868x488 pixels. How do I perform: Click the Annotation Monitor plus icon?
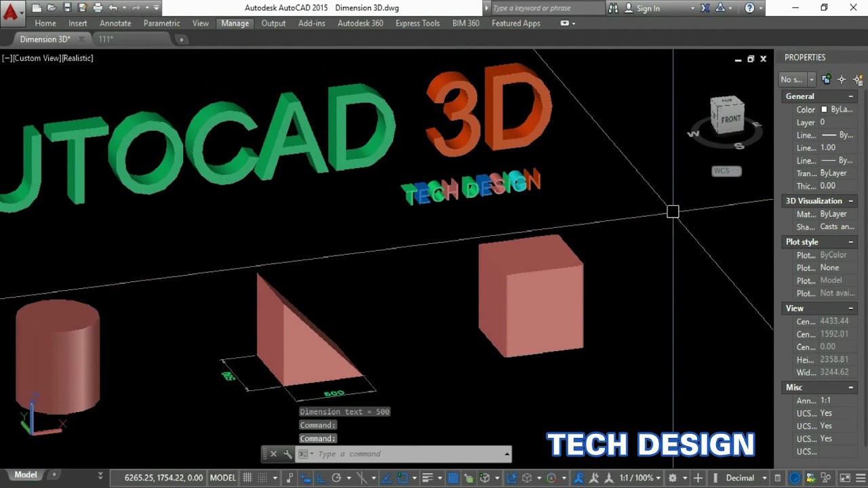click(698, 478)
